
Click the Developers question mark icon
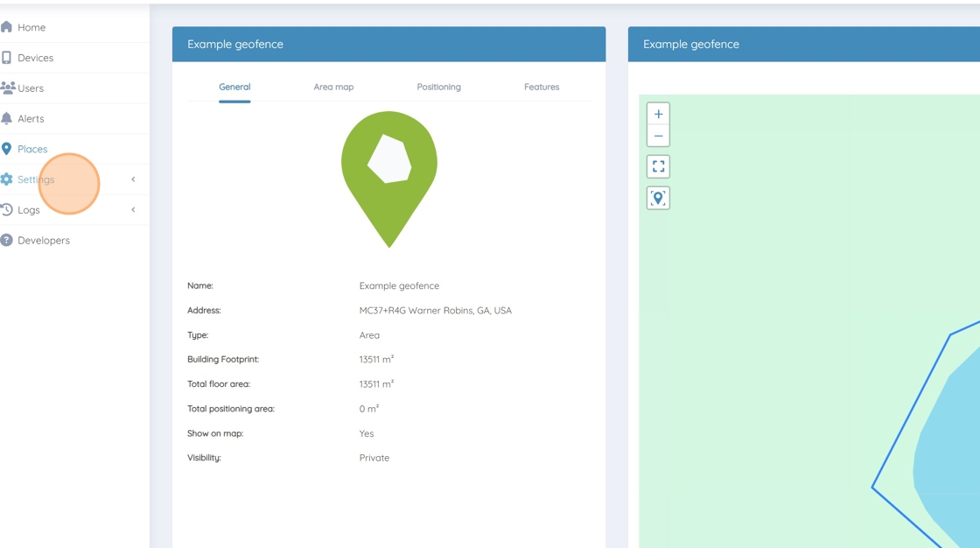(x=6, y=240)
